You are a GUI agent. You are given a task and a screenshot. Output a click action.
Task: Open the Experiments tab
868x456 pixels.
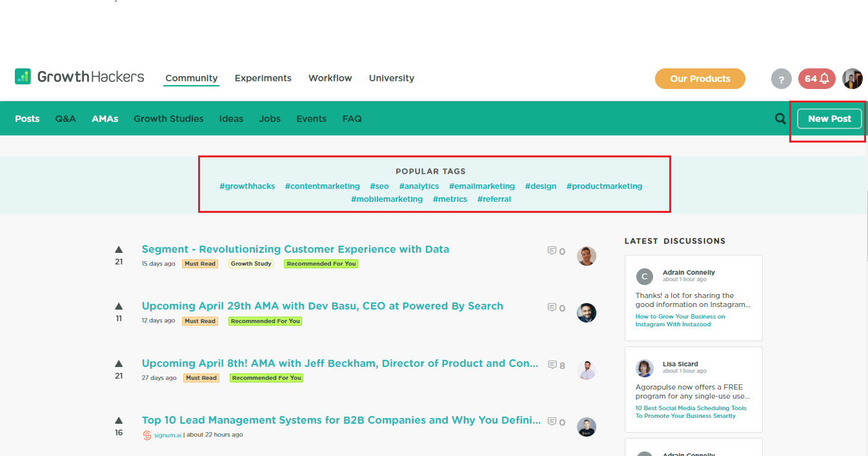click(263, 78)
